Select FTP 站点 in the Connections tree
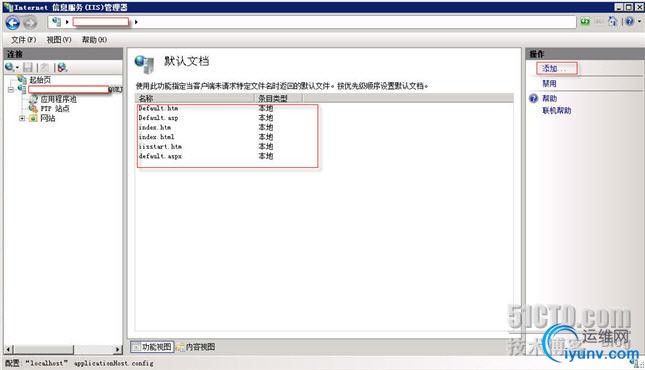The image size is (645, 370). [55, 109]
